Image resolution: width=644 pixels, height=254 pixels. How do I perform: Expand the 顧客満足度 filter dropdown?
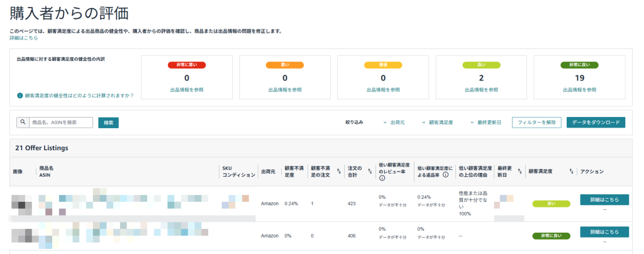click(x=437, y=122)
